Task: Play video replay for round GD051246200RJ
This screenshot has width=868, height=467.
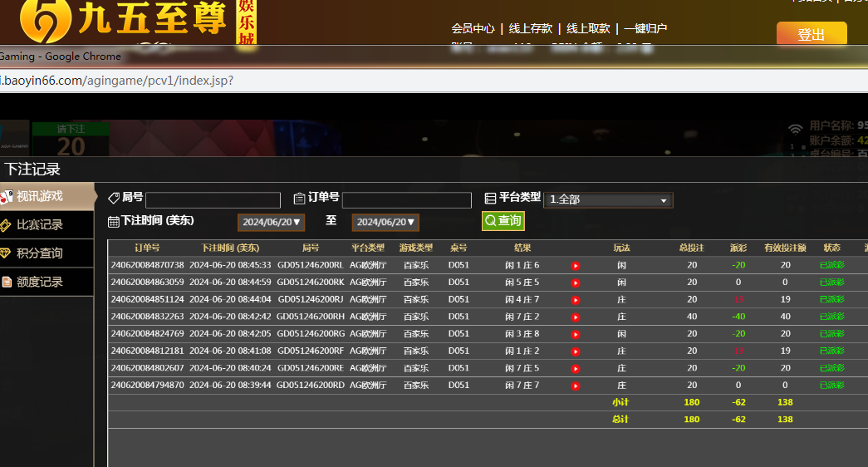Action: click(x=575, y=300)
